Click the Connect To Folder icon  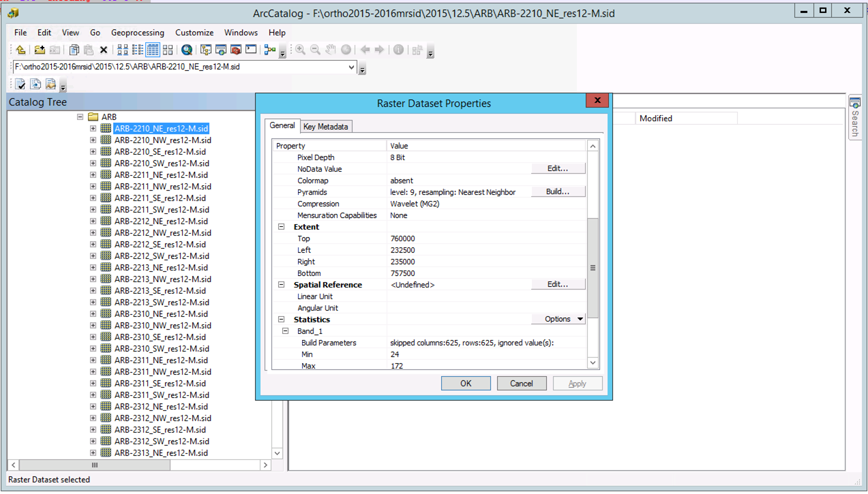tap(40, 50)
